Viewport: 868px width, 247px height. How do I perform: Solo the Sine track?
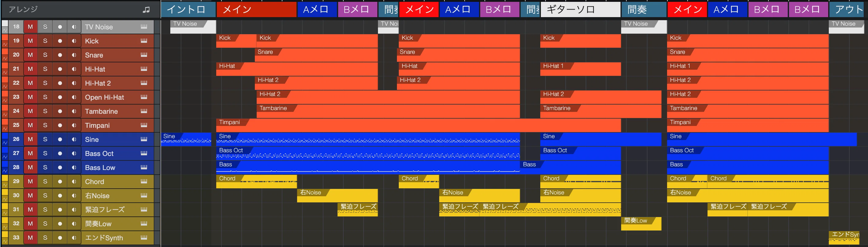(45, 139)
